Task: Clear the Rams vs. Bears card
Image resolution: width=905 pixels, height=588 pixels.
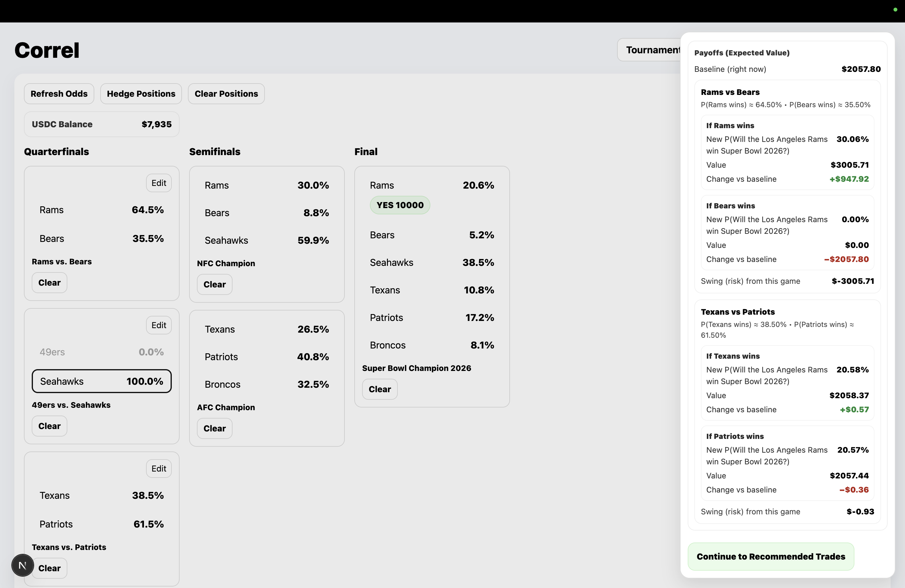Action: pos(49,283)
